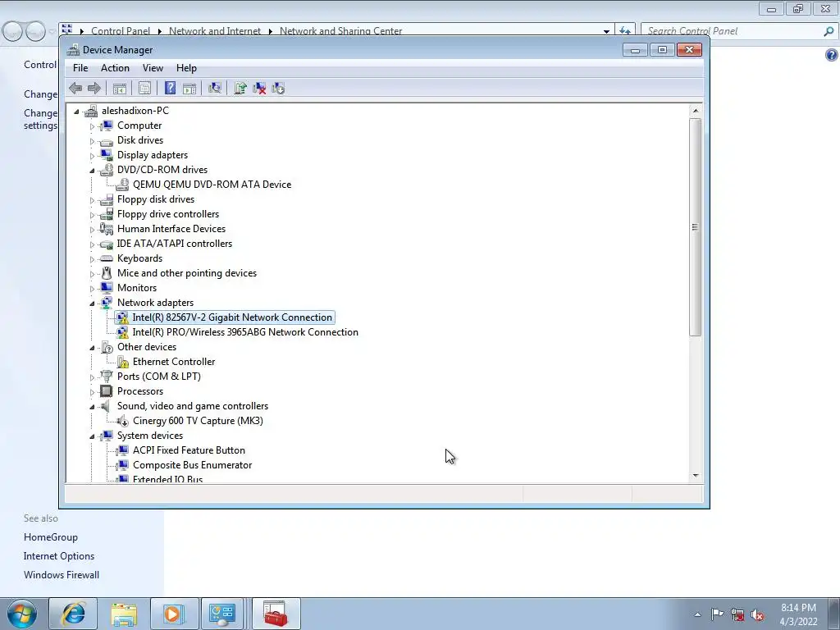840x630 pixels.
Task: Collapse the Other devices category
Action: 92,348
